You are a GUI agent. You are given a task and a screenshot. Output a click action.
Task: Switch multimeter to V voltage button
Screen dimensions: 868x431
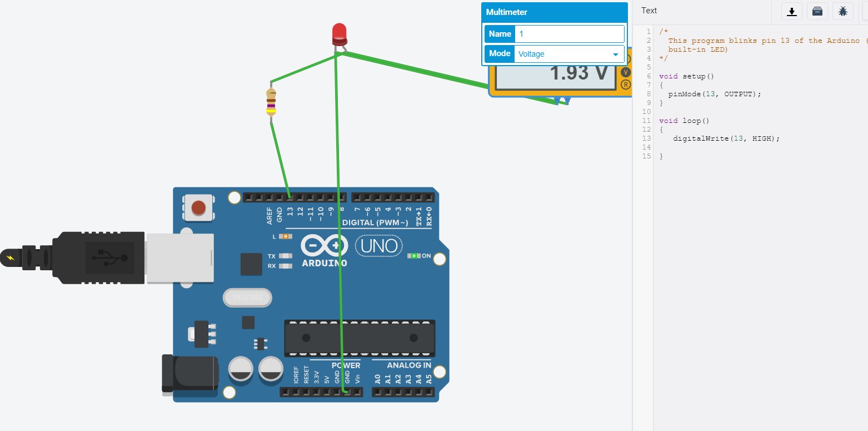tap(626, 72)
